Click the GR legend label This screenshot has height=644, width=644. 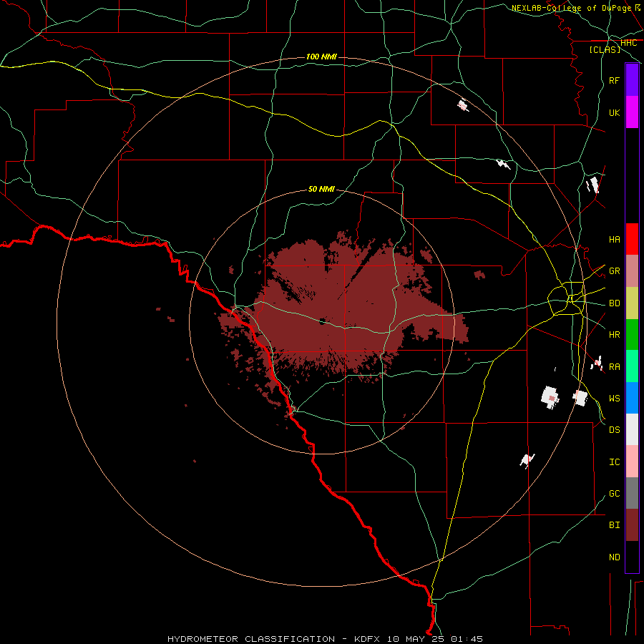tap(615, 271)
